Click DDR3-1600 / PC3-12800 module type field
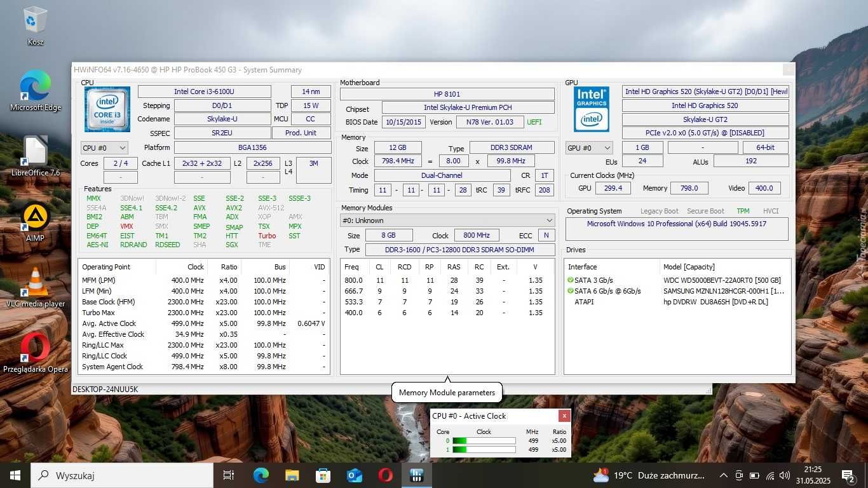The width and height of the screenshot is (868, 488). [x=459, y=250]
